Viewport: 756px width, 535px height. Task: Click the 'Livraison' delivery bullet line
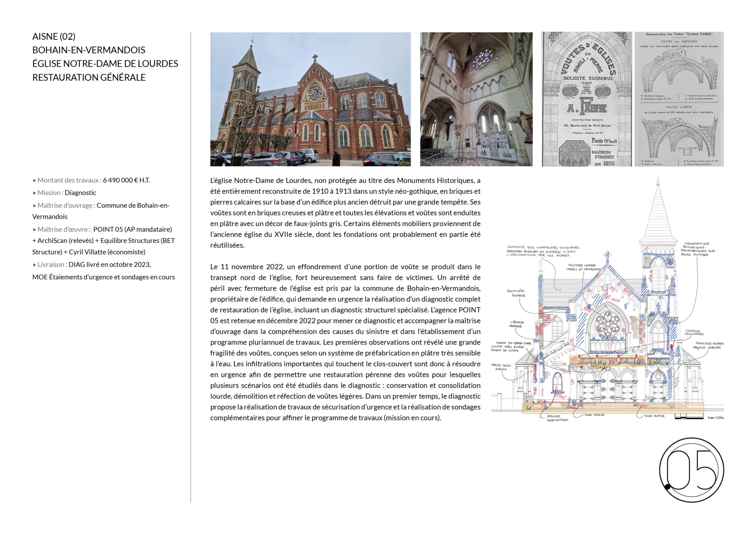92,265
